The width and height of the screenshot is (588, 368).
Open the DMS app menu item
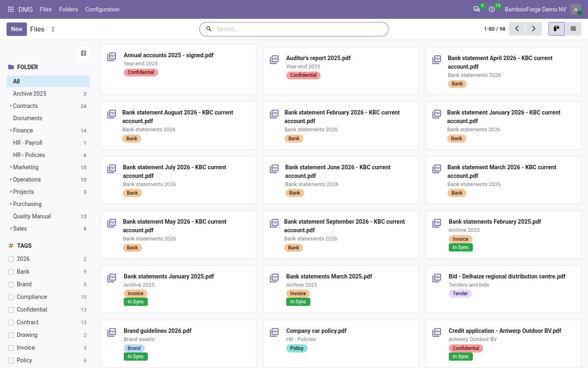click(25, 9)
